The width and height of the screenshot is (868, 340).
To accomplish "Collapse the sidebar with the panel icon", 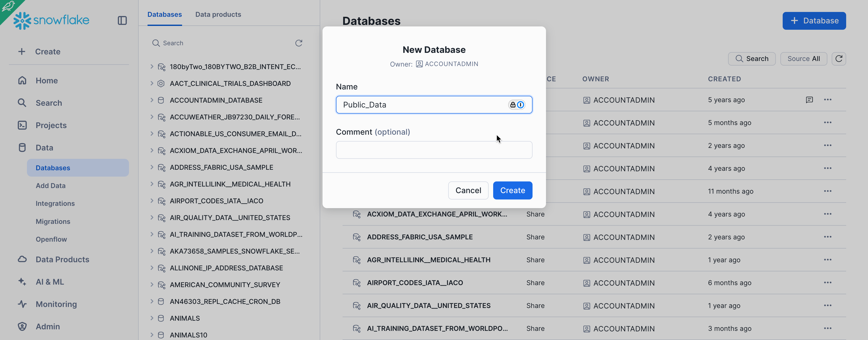I will point(122,21).
